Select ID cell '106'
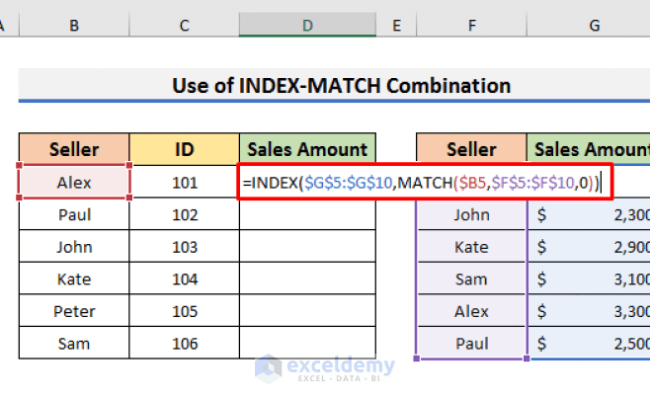 coord(184,343)
